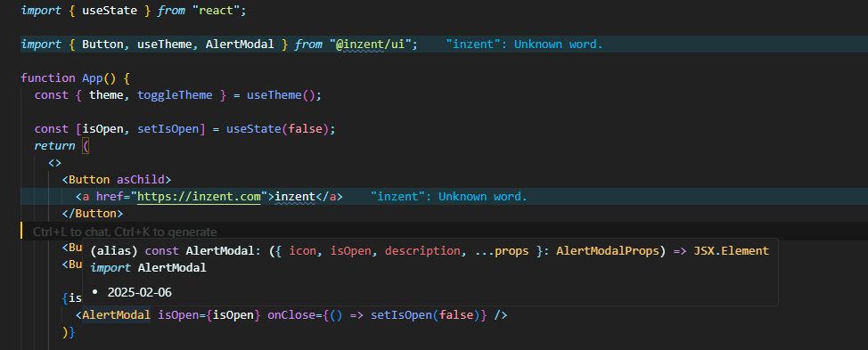Image resolution: width=868 pixels, height=350 pixels.
Task: Click the "icon" parameter in the tooltip
Action: pyautogui.click(x=303, y=251)
